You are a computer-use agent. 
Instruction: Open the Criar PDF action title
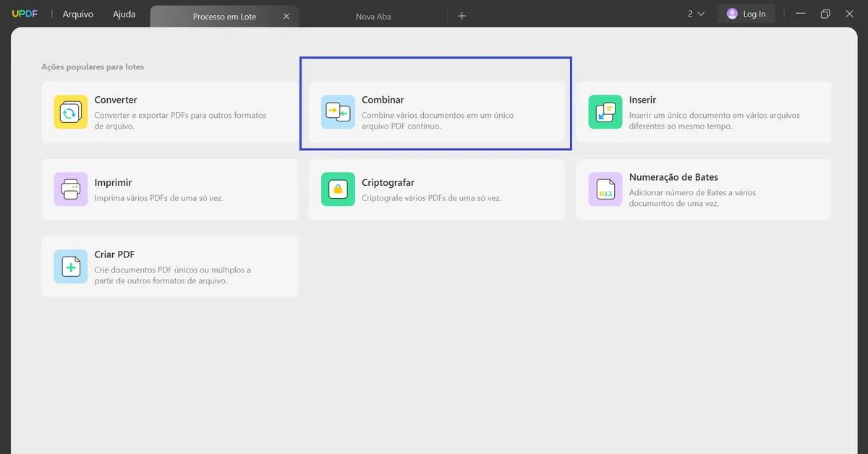click(114, 254)
